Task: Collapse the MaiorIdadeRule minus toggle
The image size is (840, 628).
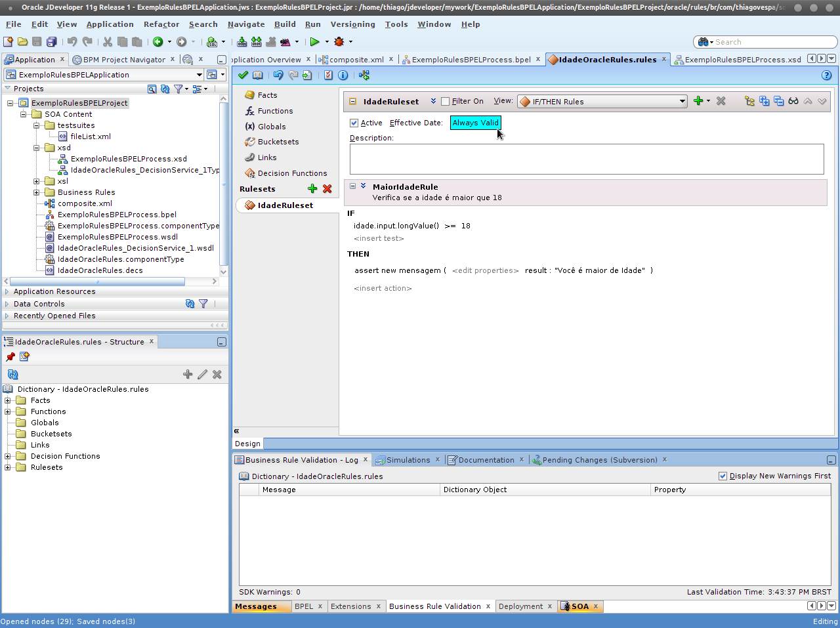Action: (x=352, y=186)
